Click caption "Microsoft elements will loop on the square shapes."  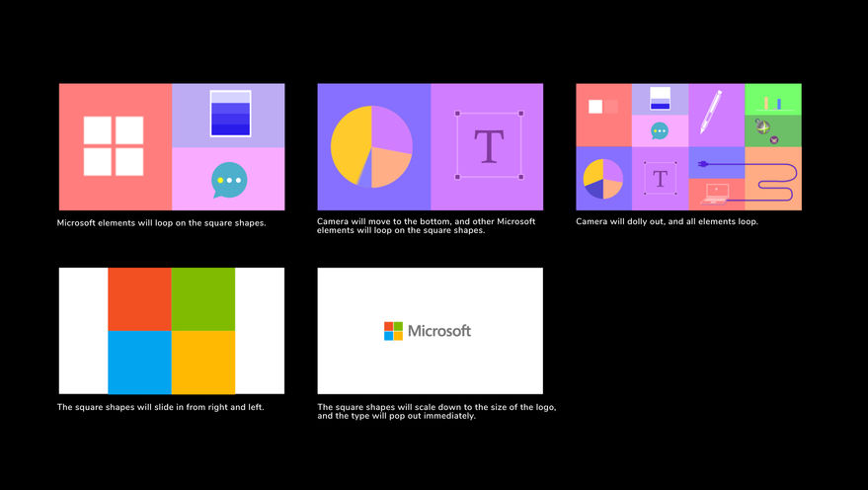pyautogui.click(x=162, y=223)
